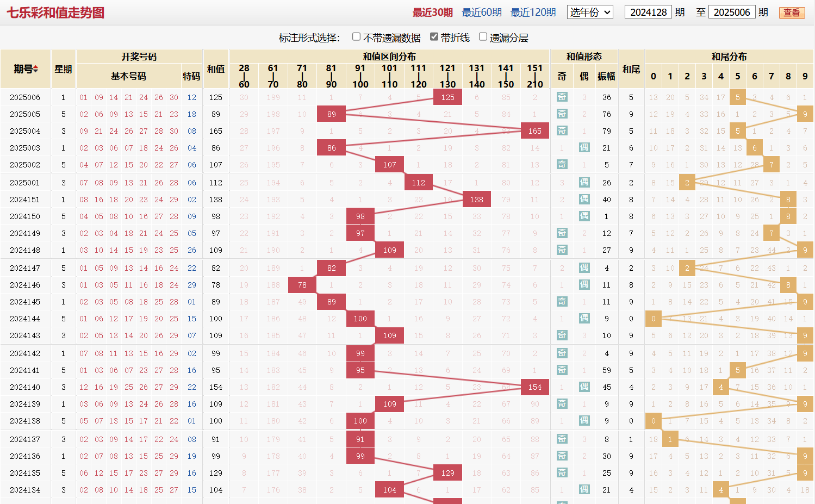The width and height of the screenshot is (815, 504).
Task: Click the 和尾 column header
Action: click(x=631, y=69)
